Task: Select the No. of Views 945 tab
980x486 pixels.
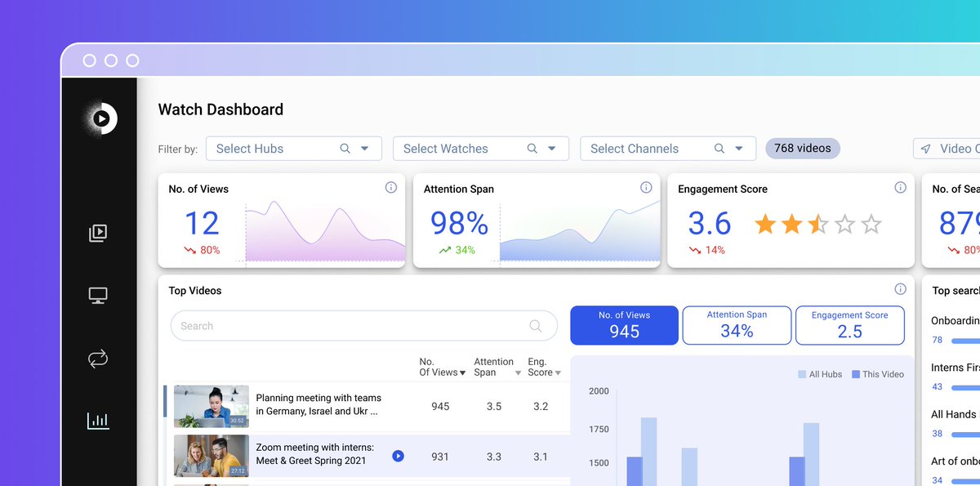Action: (624, 325)
